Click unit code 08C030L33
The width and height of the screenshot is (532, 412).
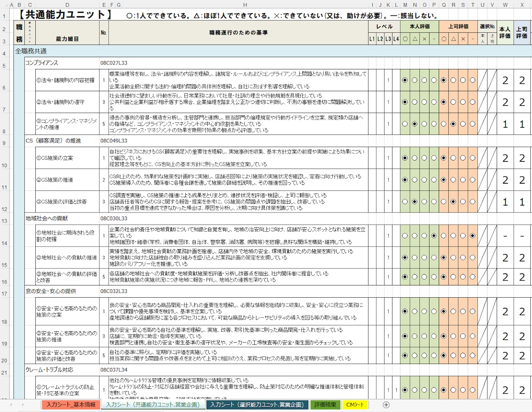coord(114,218)
